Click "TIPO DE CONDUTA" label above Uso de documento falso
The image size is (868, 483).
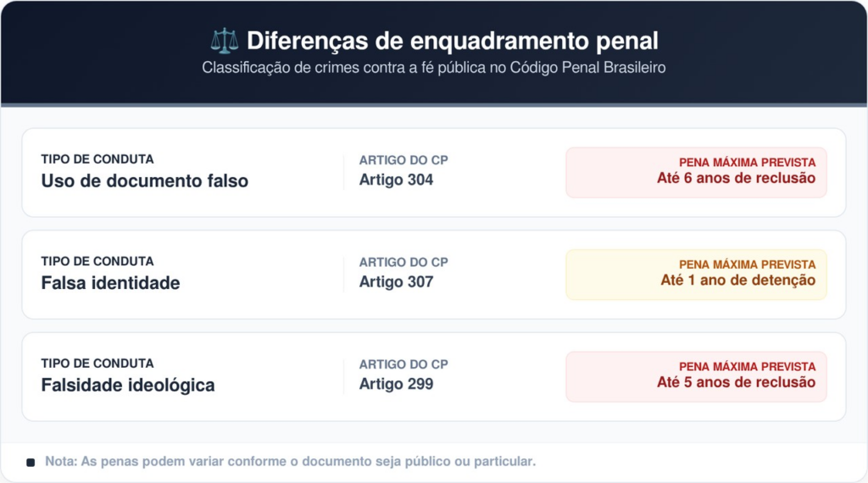click(97, 159)
